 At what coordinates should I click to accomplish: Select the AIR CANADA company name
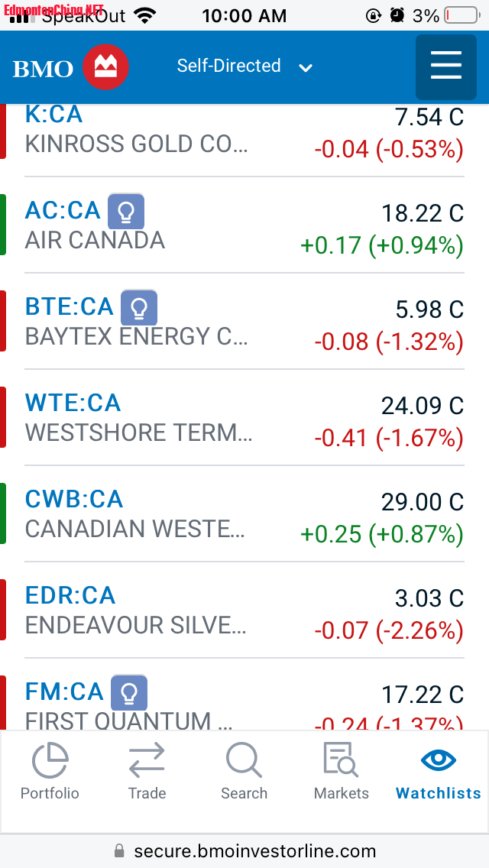point(95,241)
